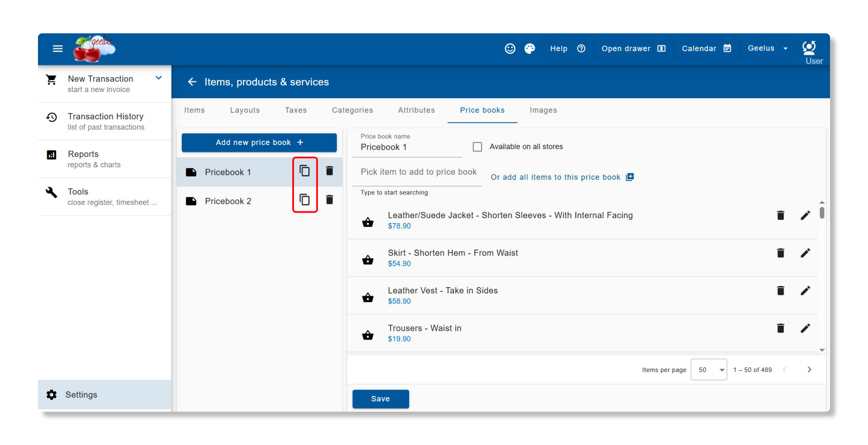This screenshot has height=445, width=868.
Task: Switch to the Images tab
Action: (x=543, y=110)
